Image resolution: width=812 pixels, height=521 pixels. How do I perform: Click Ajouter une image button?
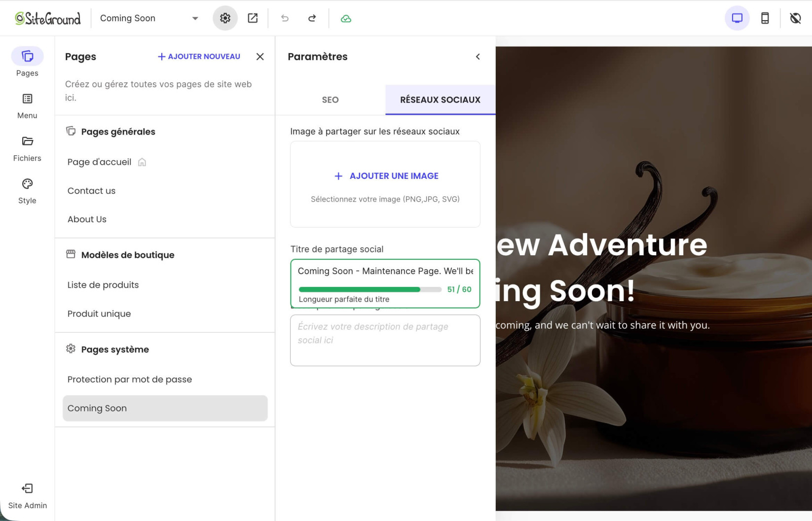click(386, 176)
